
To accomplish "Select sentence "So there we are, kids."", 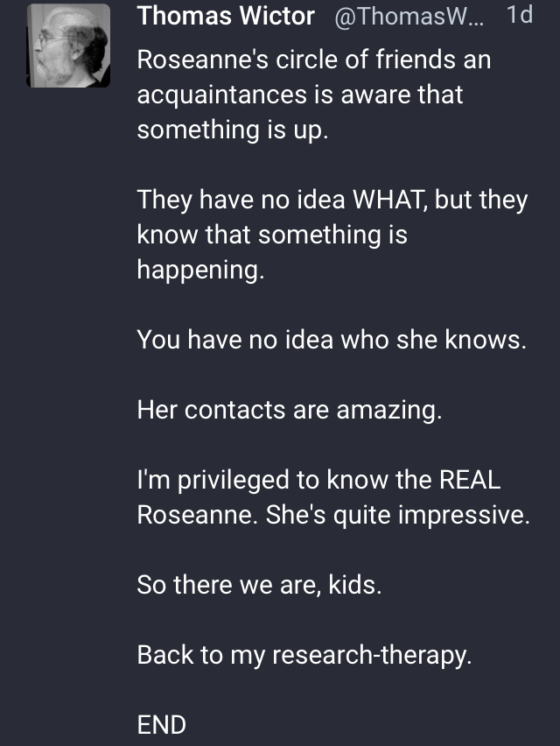I will tap(259, 584).
